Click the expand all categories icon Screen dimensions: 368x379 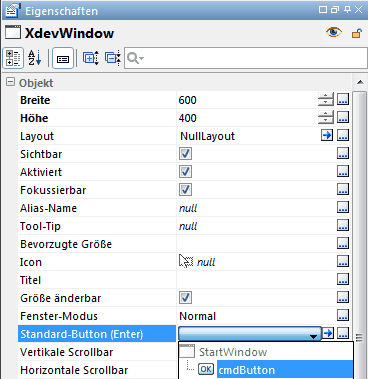pos(91,58)
